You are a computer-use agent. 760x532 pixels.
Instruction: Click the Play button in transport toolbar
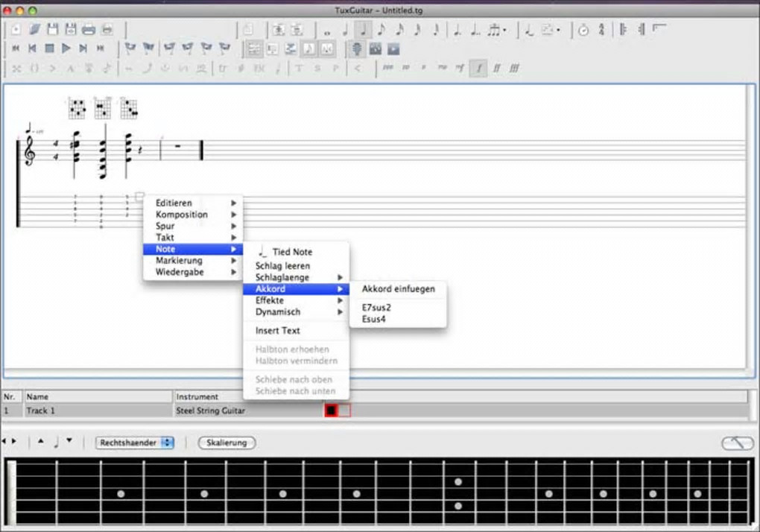[66, 48]
